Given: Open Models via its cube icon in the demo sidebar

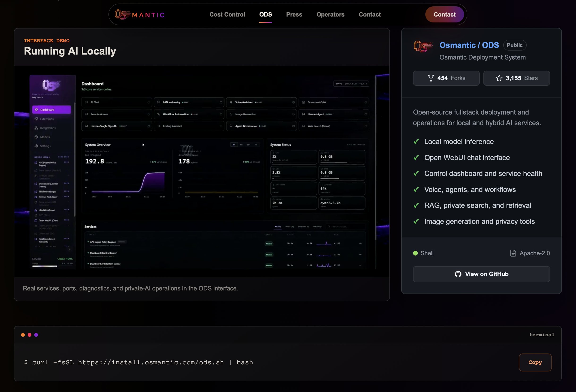Looking at the screenshot, I should click(x=36, y=137).
